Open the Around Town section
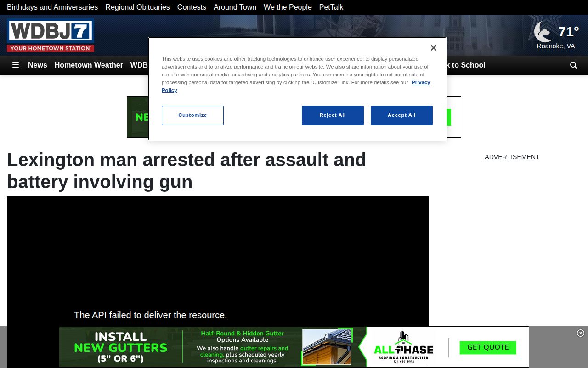Viewport: 588px width, 368px height. coord(235,7)
